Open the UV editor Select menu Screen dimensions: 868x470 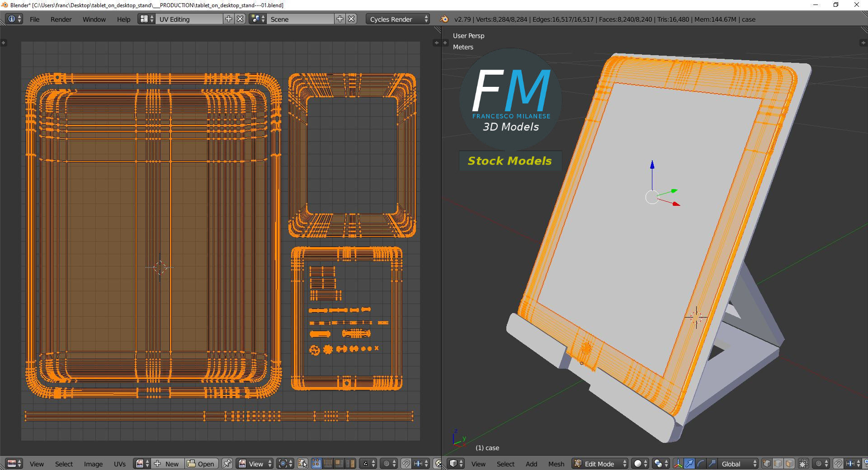click(64, 464)
